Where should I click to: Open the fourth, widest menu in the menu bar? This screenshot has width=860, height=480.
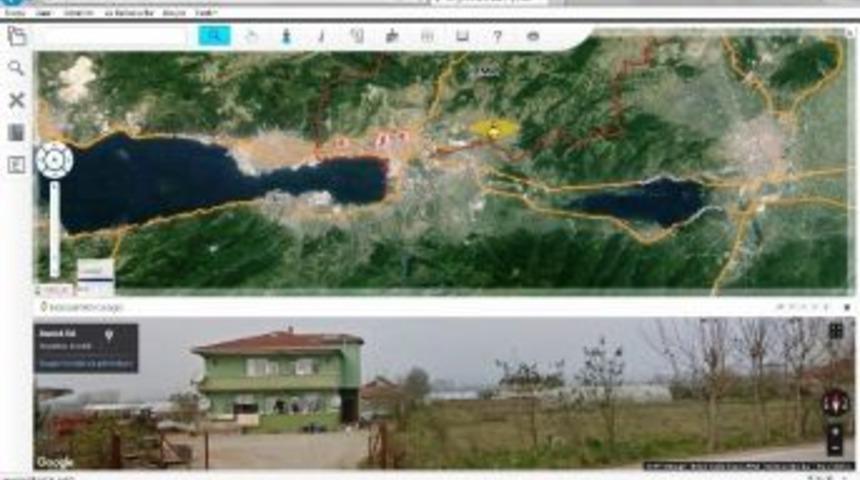pyautogui.click(x=129, y=12)
